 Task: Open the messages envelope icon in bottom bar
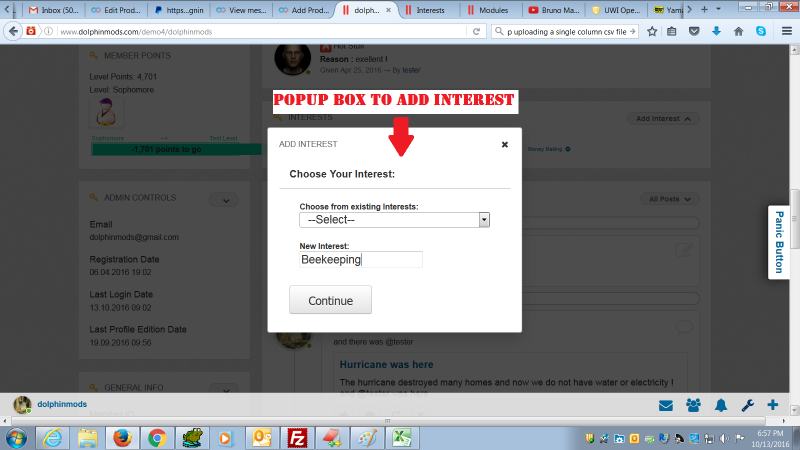click(665, 405)
